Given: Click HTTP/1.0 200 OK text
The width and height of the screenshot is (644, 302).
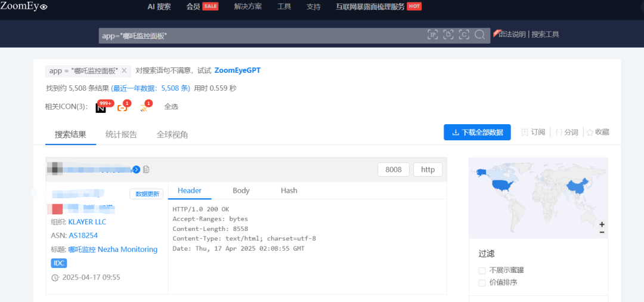Looking at the screenshot, I should (x=201, y=209).
